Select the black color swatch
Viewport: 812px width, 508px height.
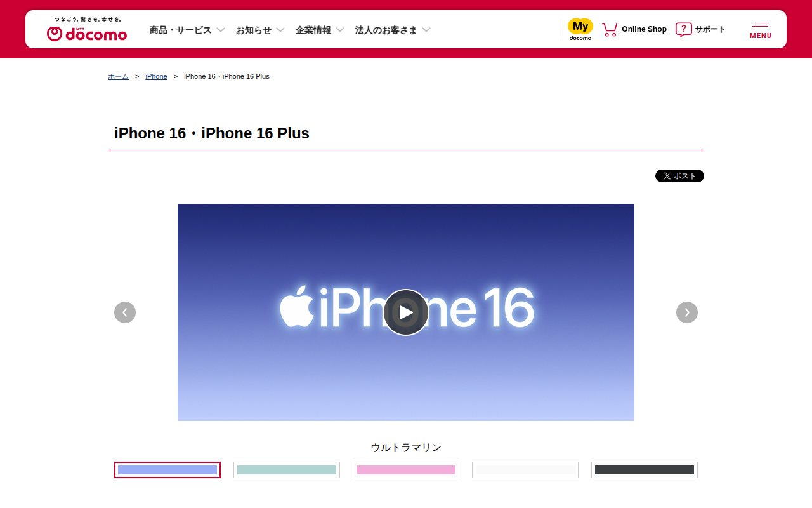[x=645, y=470]
